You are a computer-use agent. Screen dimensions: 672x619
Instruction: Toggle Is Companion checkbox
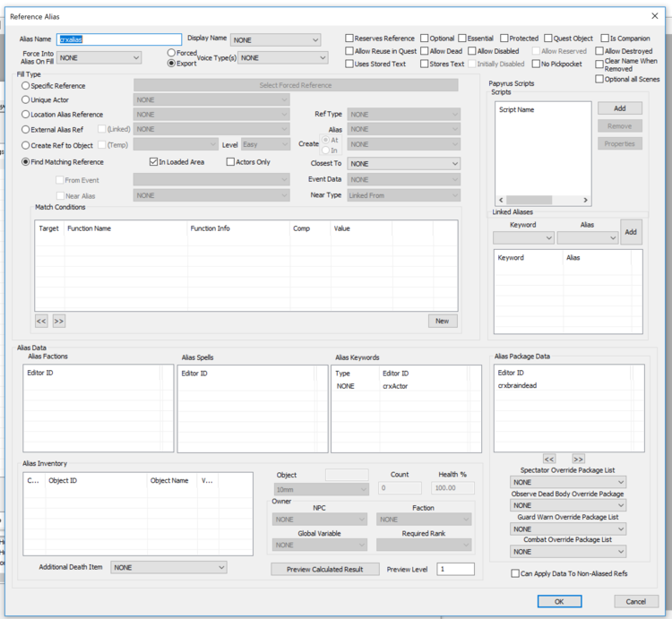(605, 39)
